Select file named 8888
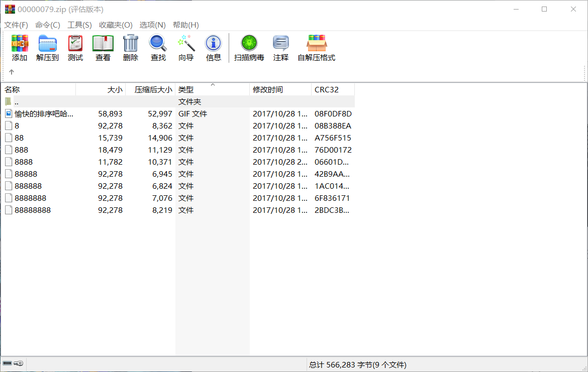This screenshot has height=372, width=588. (24, 162)
